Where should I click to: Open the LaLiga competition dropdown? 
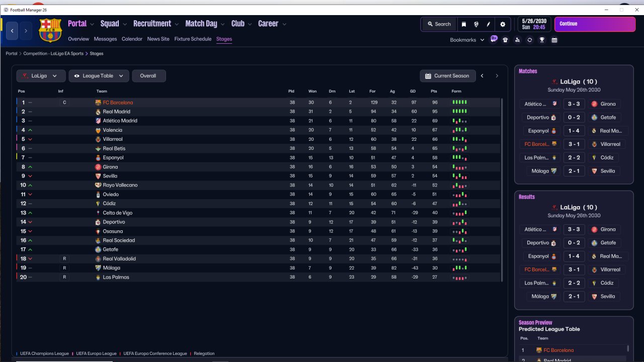click(x=41, y=76)
